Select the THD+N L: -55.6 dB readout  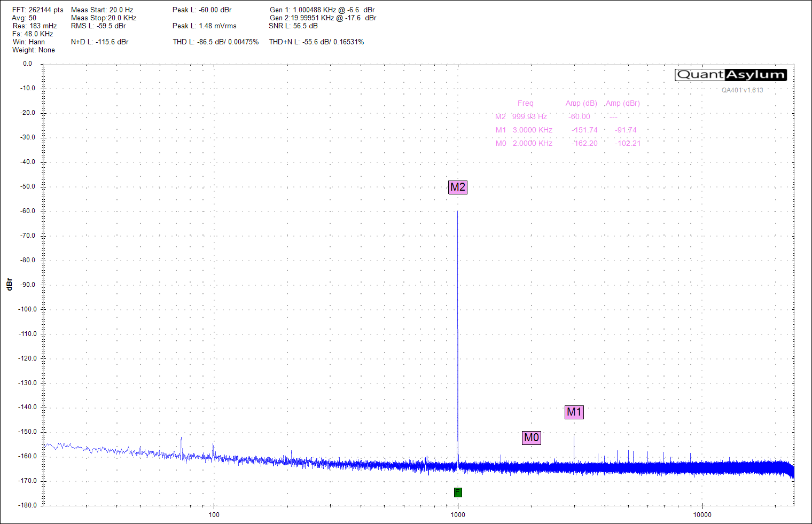coord(316,42)
